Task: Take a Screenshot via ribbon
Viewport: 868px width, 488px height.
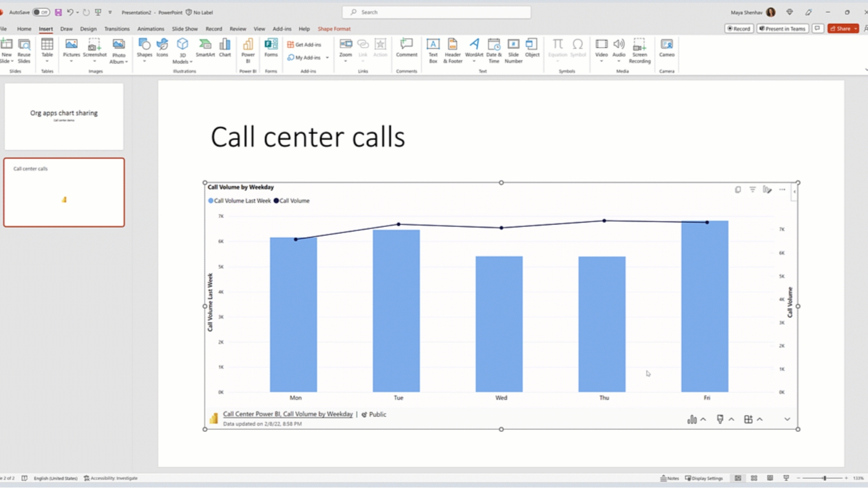Action: tap(94, 50)
